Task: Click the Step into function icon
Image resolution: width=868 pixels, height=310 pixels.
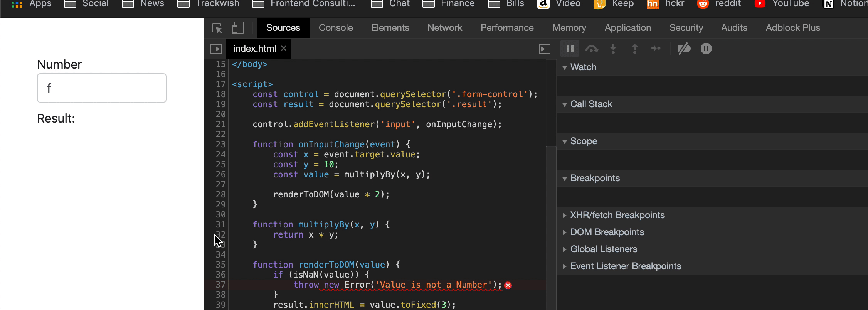Action: pos(613,49)
